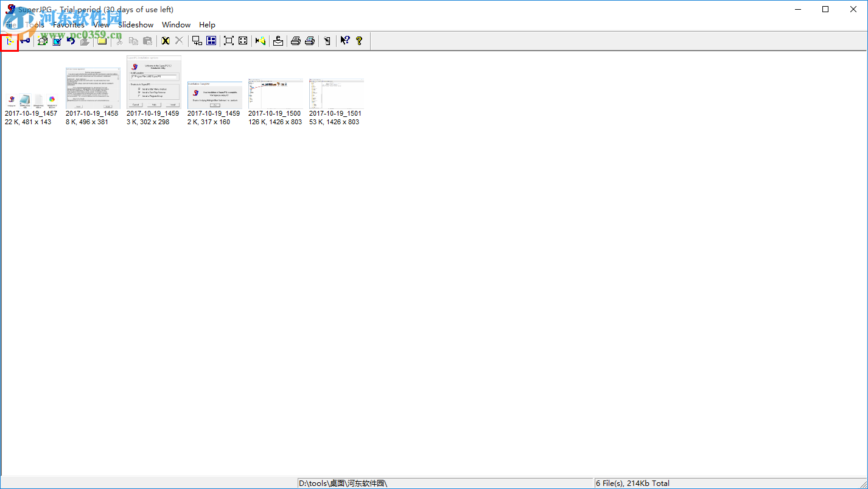
Task: Open the Slideshow menu
Action: pos(136,25)
